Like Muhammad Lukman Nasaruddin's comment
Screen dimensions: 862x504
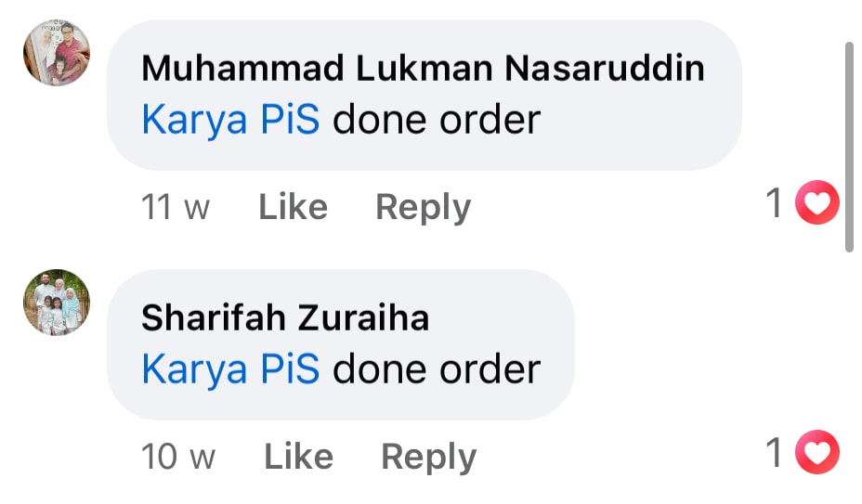(293, 207)
